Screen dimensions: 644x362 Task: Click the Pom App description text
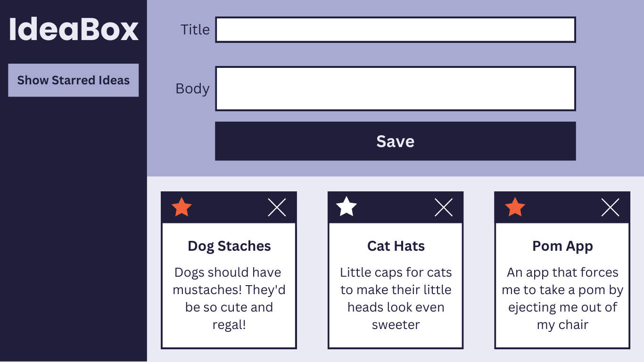[562, 298]
